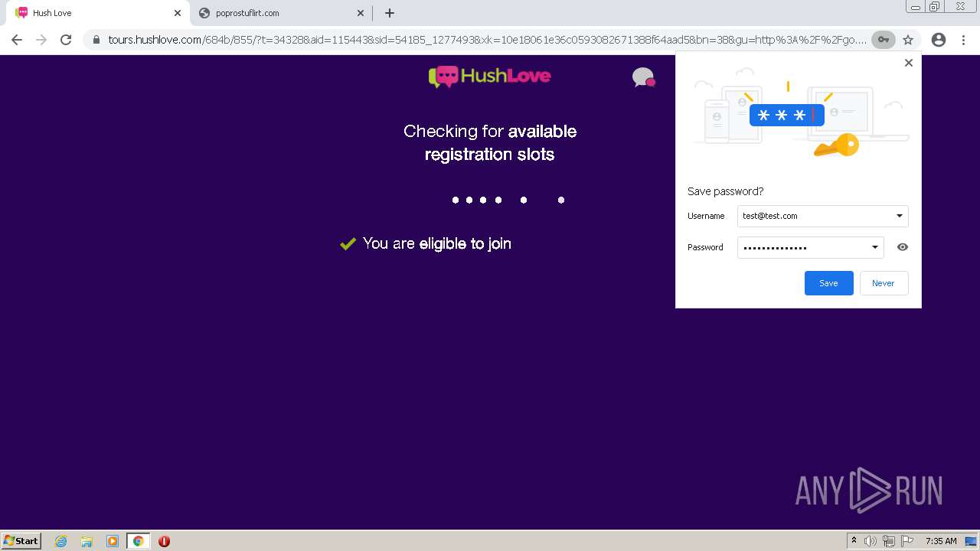
Task: Close the Save password popup
Action: point(909,63)
